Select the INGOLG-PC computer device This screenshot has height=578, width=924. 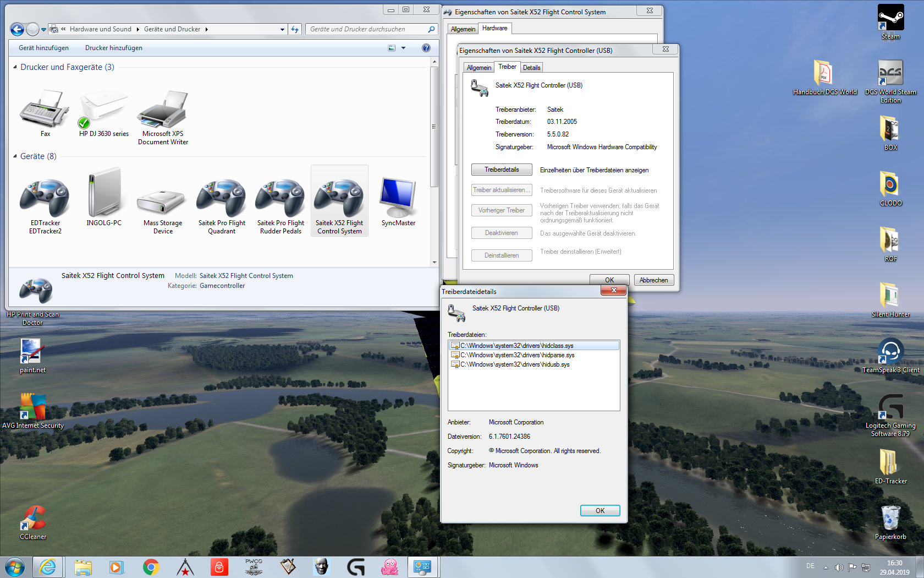(x=104, y=197)
